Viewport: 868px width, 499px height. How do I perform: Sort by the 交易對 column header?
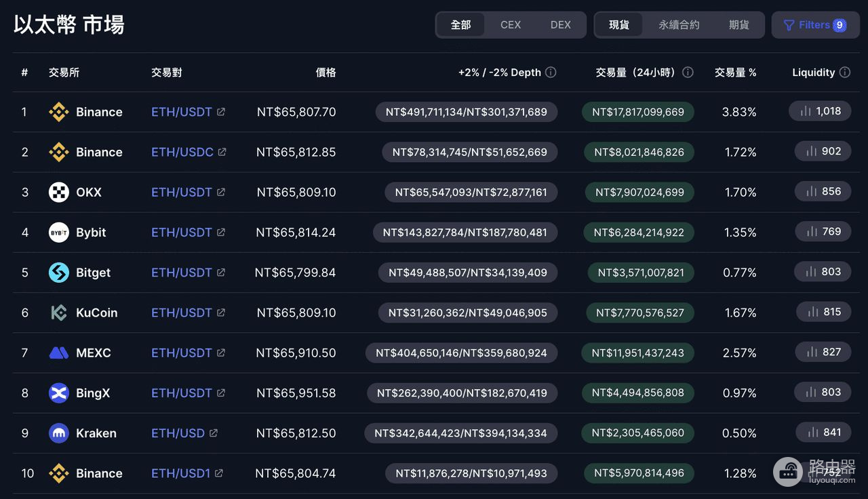(x=167, y=73)
